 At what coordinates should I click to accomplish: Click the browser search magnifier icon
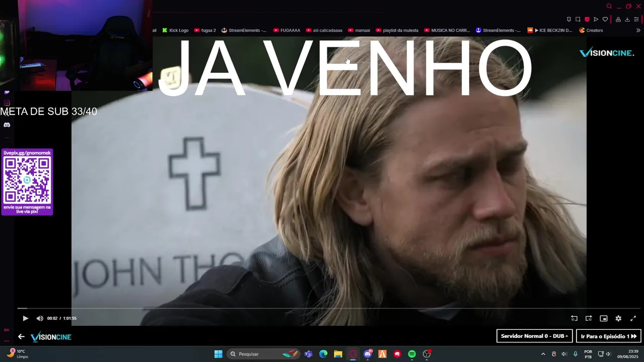click(609, 7)
